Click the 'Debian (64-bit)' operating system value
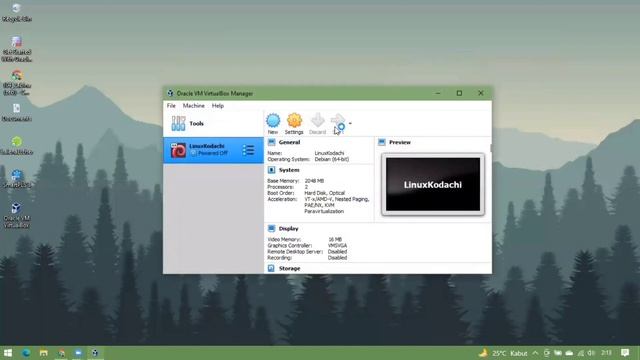Screen dimensions: 640x360 click(x=332, y=159)
